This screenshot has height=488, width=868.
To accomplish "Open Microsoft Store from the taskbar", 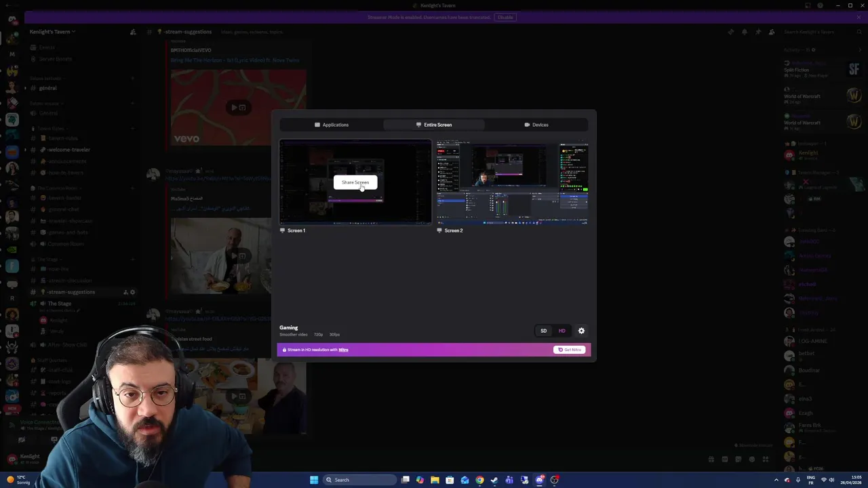I will (450, 480).
